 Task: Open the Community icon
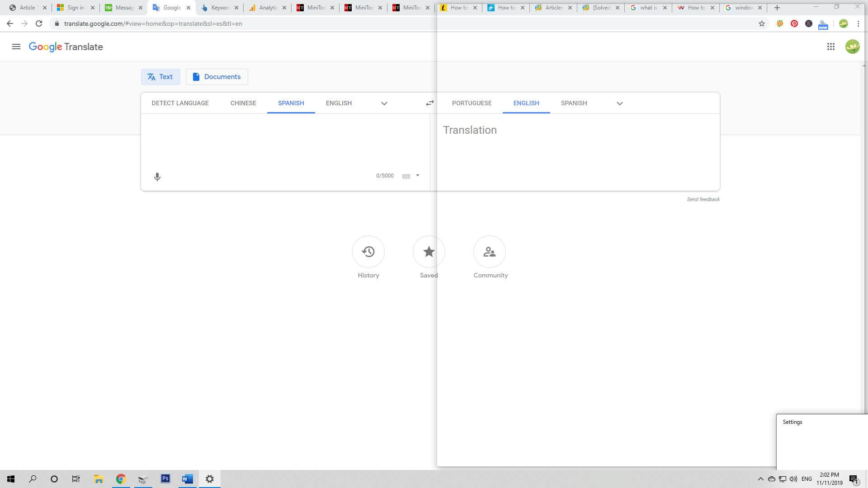tap(490, 252)
